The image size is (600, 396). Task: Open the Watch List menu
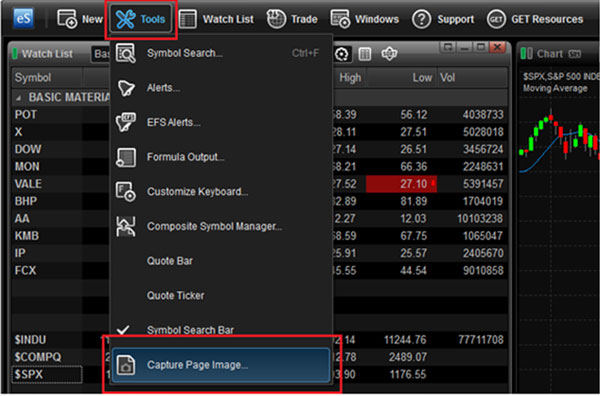click(217, 19)
